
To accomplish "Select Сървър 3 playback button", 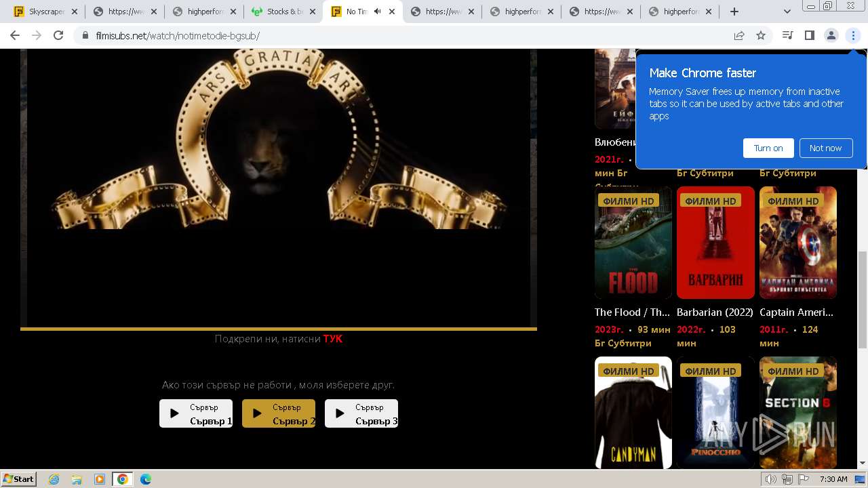I will tap(361, 413).
